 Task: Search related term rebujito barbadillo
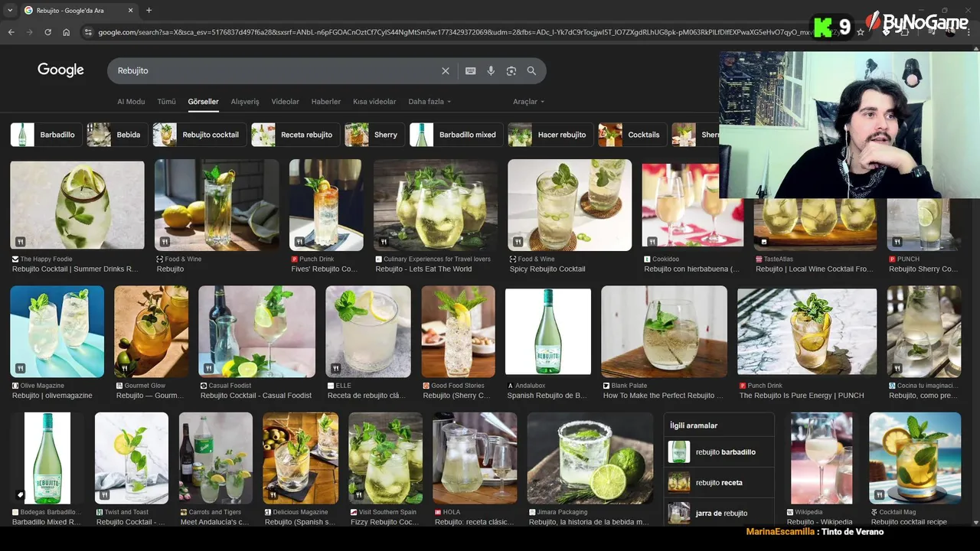[x=719, y=452]
